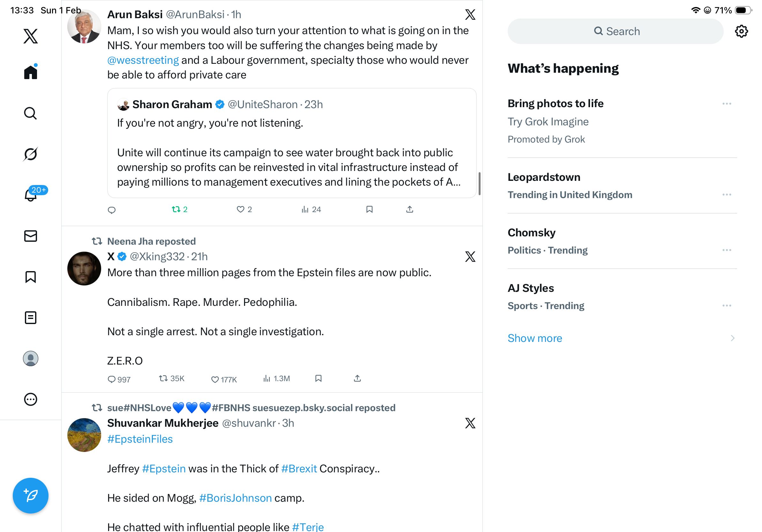Click the timeline scrollbar handle

[x=479, y=183]
